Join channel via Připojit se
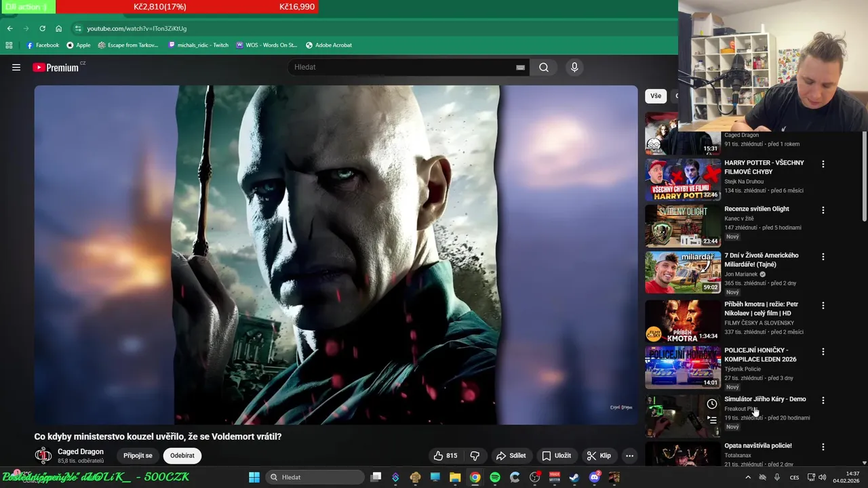The width and height of the screenshot is (868, 488). pos(138,455)
